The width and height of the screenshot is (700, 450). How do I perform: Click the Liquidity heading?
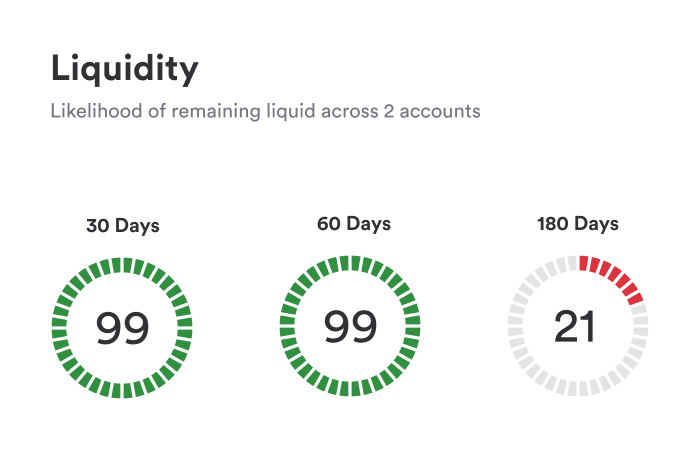coord(124,68)
